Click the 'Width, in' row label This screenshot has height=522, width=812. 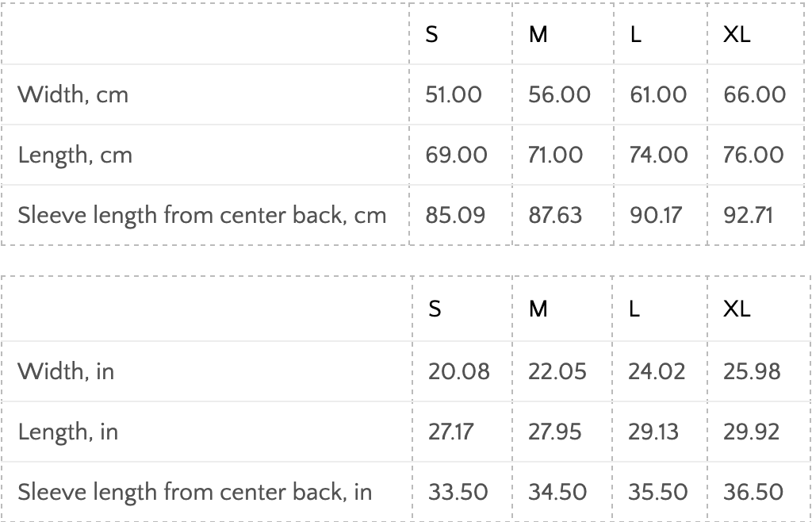(66, 370)
